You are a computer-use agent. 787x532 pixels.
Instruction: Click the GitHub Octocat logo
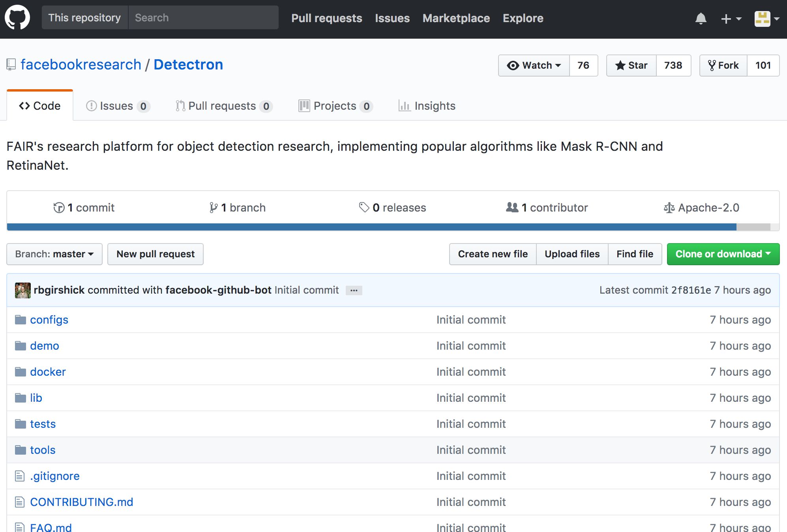(17, 17)
